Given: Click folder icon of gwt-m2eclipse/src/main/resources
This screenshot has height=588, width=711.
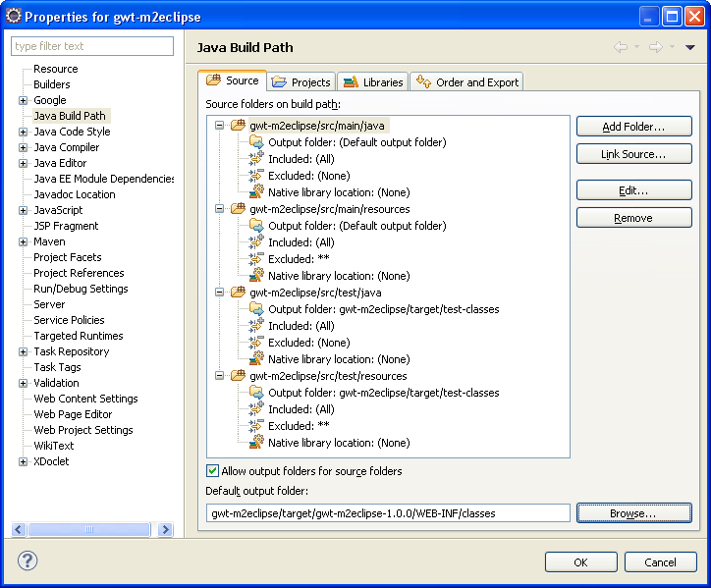Looking at the screenshot, I should [238, 208].
